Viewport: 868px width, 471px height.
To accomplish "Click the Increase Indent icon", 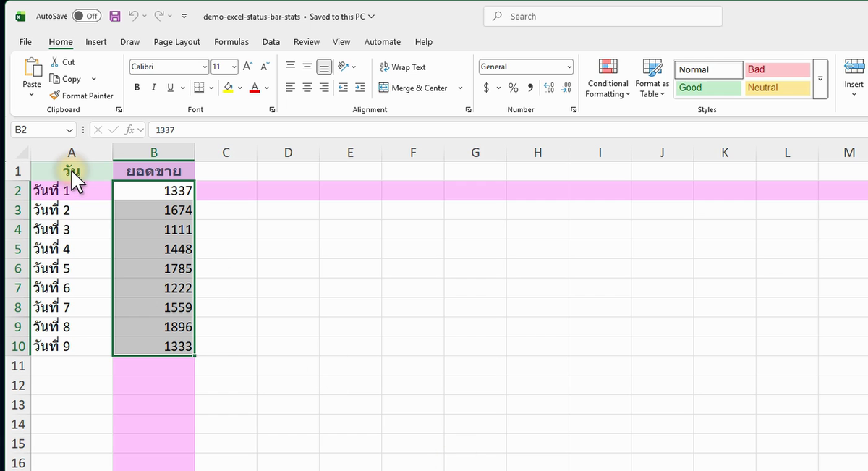I will pyautogui.click(x=360, y=88).
